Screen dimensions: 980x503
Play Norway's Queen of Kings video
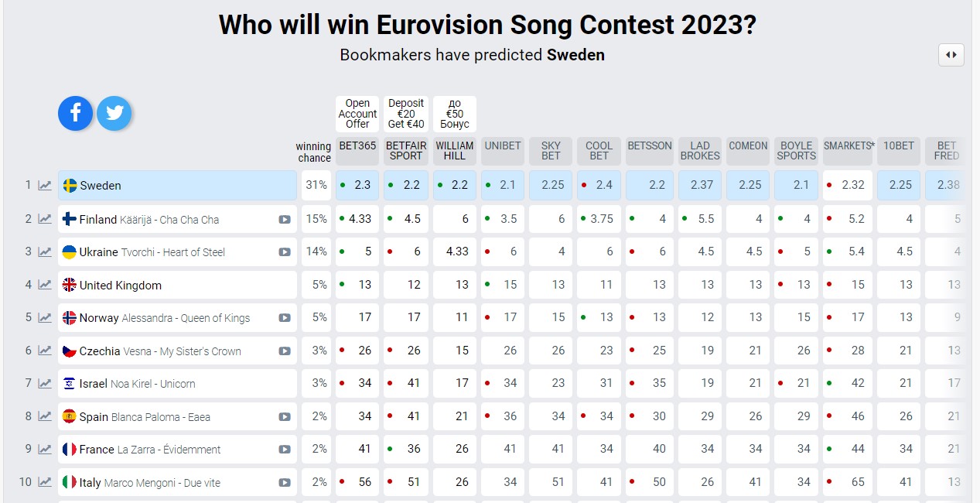(285, 318)
